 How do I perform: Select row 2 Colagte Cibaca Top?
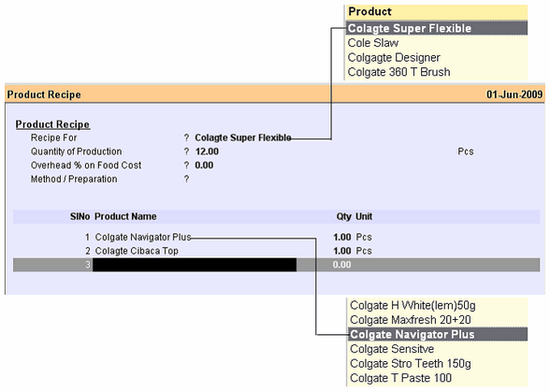pos(137,251)
